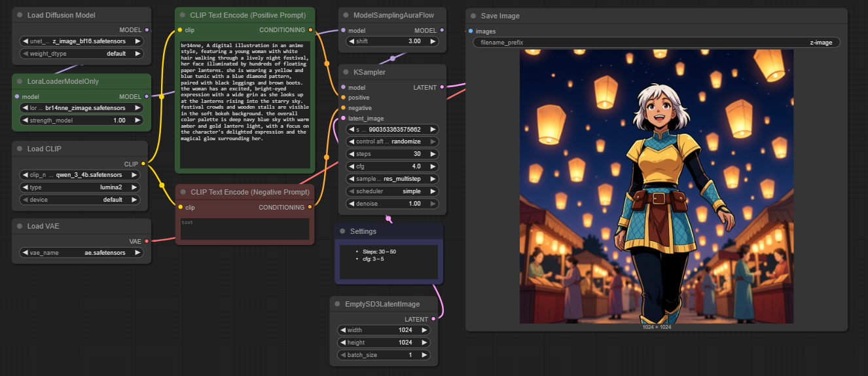Image resolution: width=868 pixels, height=376 pixels.
Task: Decrease the cfg value with left arrow
Action: (352, 166)
